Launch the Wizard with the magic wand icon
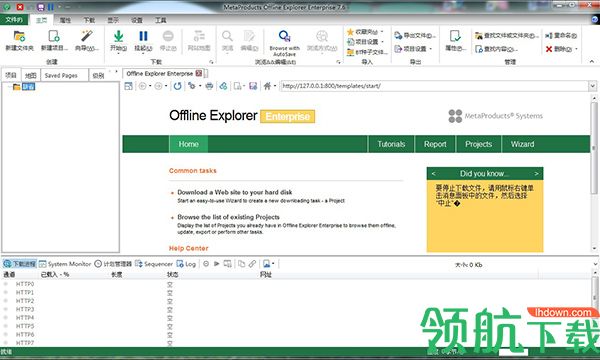Viewport: 600px width, 360px height. click(86, 36)
